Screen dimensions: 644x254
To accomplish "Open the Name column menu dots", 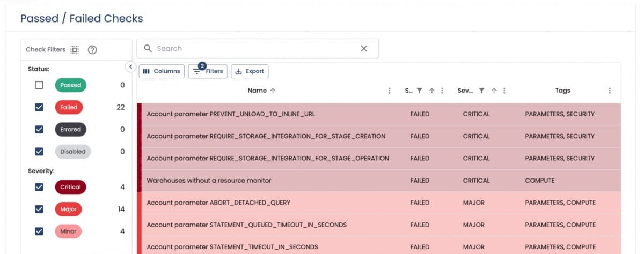I will [x=390, y=91].
